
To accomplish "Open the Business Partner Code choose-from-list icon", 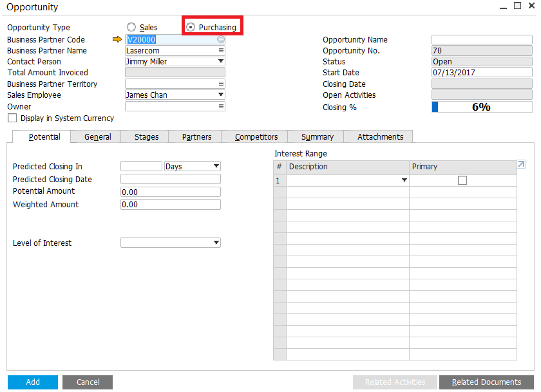I will [221, 40].
